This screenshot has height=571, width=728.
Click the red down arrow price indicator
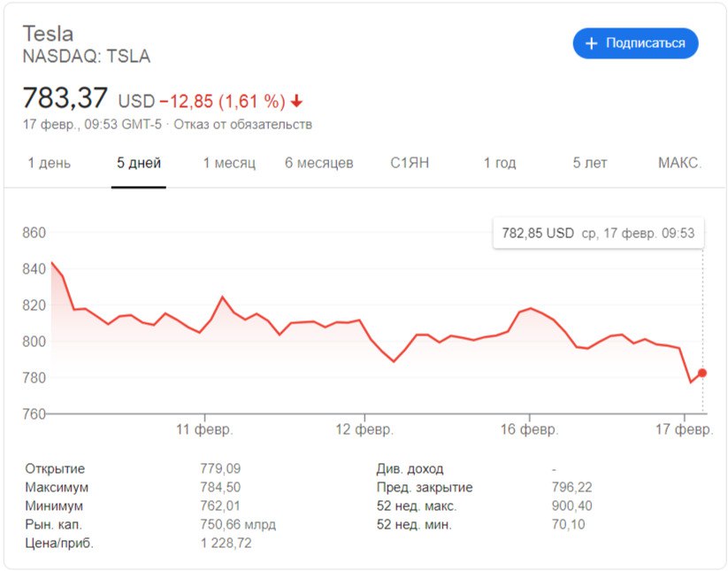pyautogui.click(x=296, y=101)
